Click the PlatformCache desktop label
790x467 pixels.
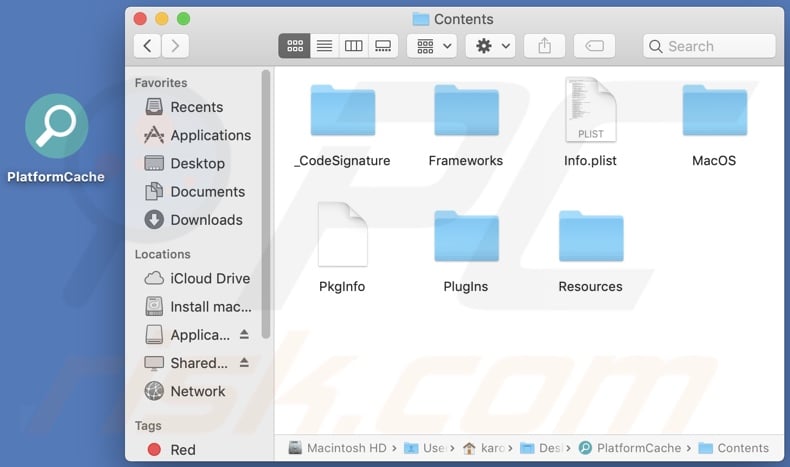[x=56, y=177]
